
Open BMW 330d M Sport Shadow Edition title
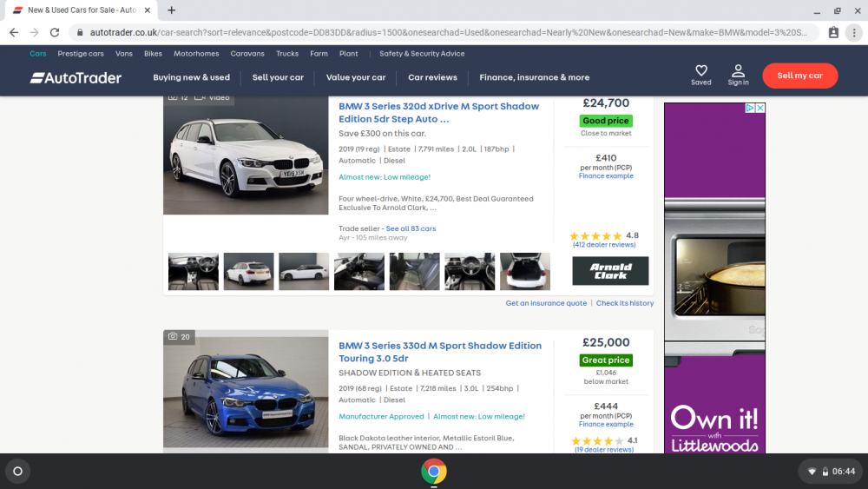pyautogui.click(x=440, y=352)
